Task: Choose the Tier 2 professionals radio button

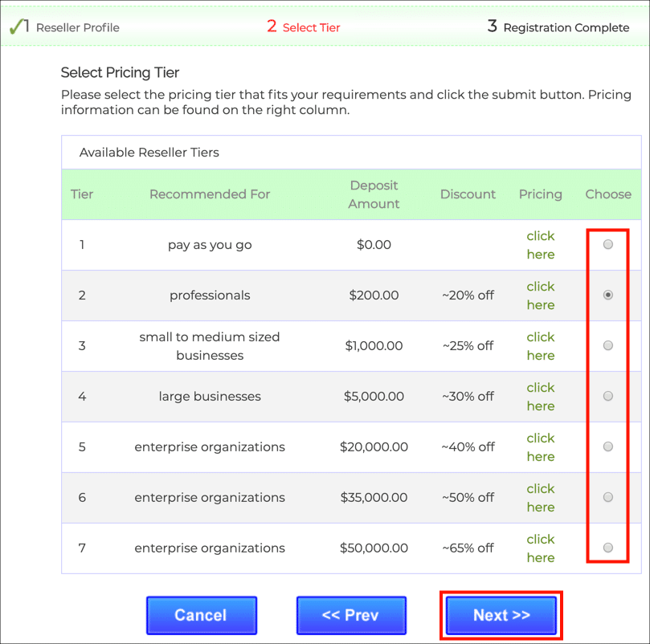Action: pos(608,295)
